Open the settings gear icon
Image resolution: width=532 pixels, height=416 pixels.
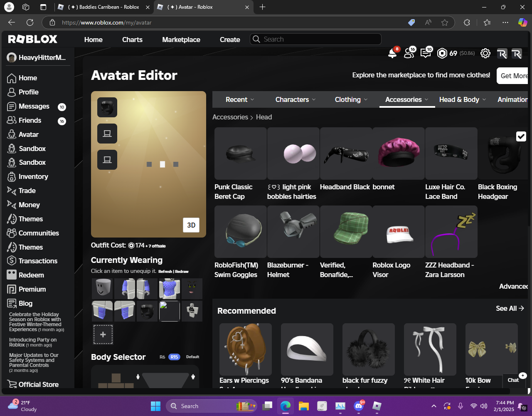click(x=485, y=53)
